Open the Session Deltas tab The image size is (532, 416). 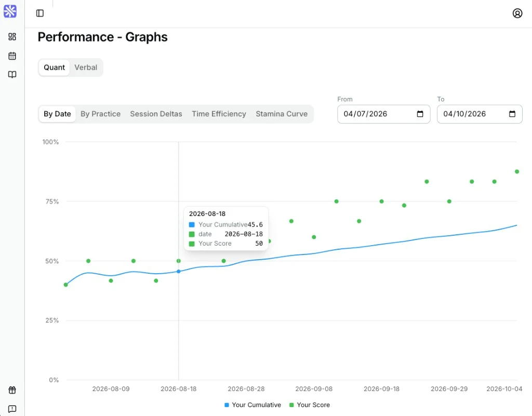(x=156, y=114)
